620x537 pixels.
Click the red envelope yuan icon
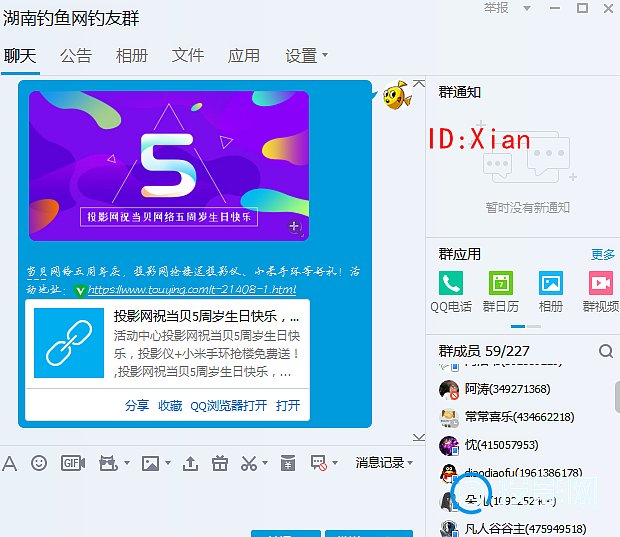[288, 463]
